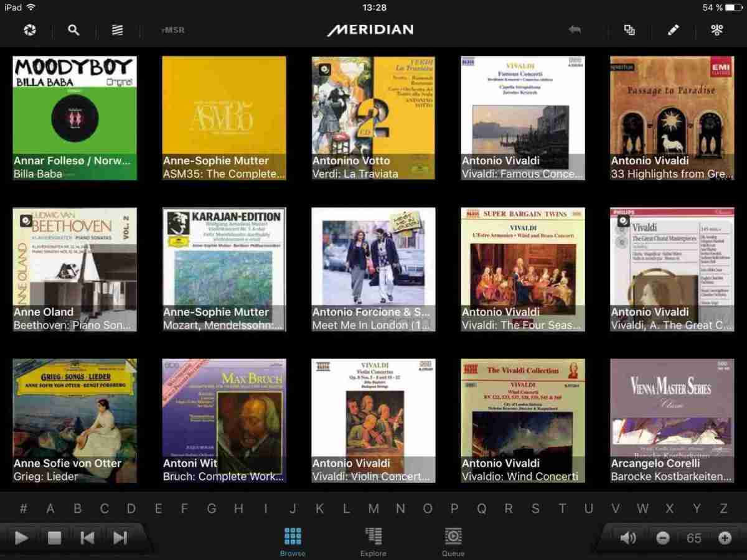
Task: Open the zones icon at top right
Action: point(716,30)
